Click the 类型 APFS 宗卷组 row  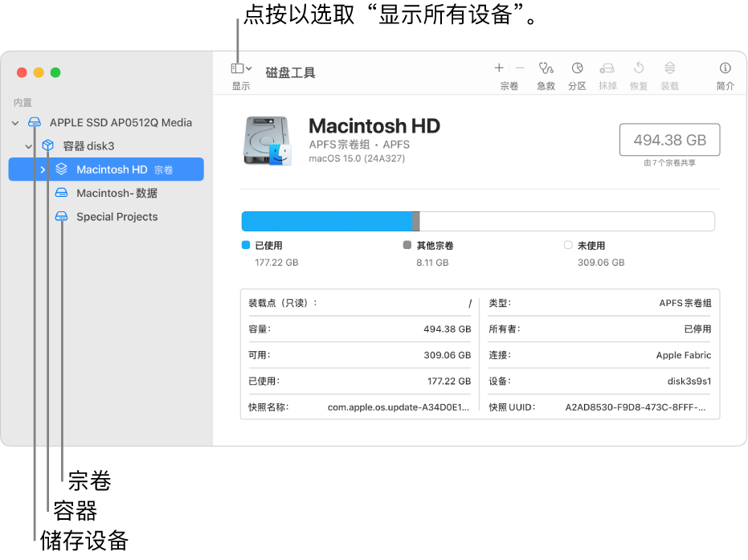click(x=599, y=303)
